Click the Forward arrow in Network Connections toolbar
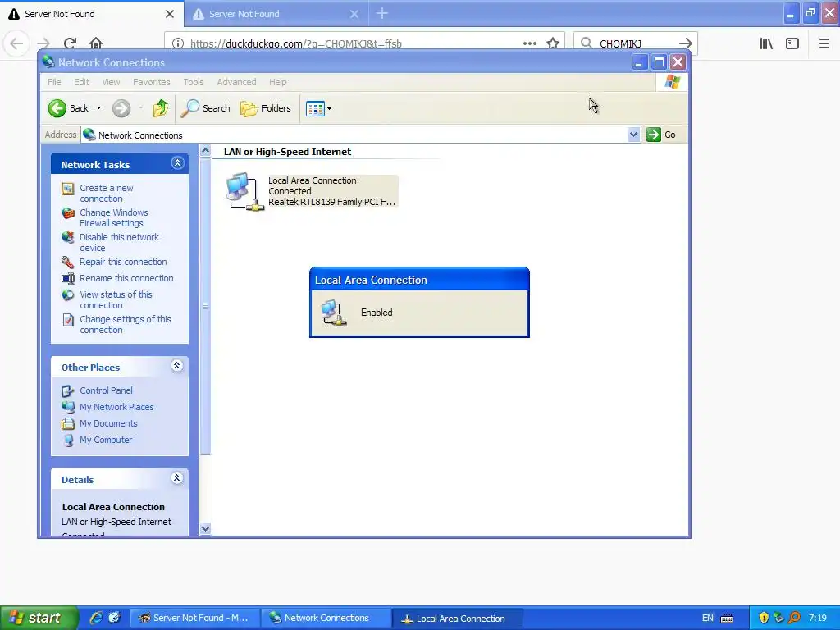 pos(121,108)
